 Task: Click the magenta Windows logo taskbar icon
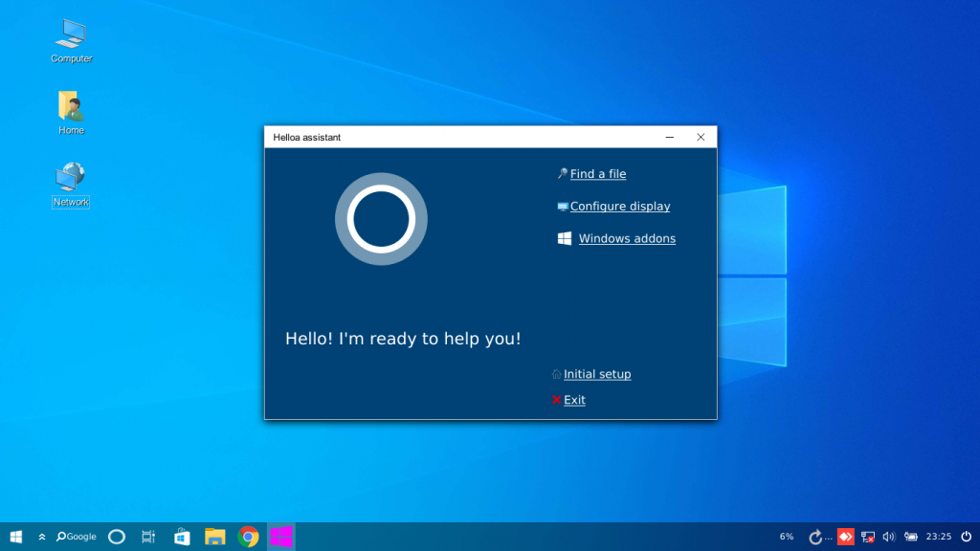click(x=280, y=536)
